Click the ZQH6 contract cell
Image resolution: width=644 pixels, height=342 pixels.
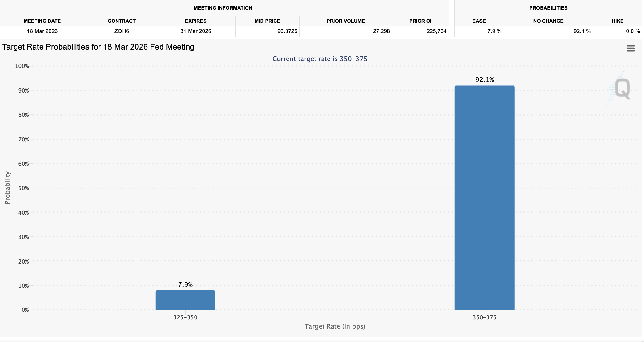click(x=122, y=31)
